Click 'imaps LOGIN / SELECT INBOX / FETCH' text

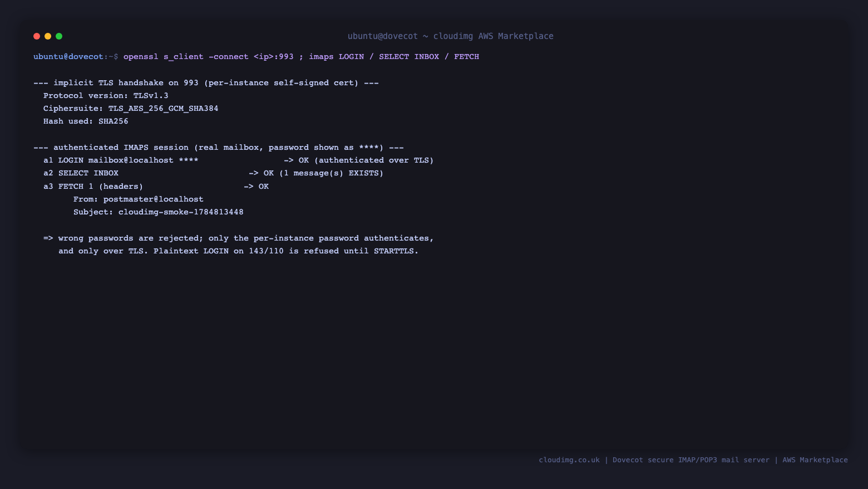(x=394, y=57)
